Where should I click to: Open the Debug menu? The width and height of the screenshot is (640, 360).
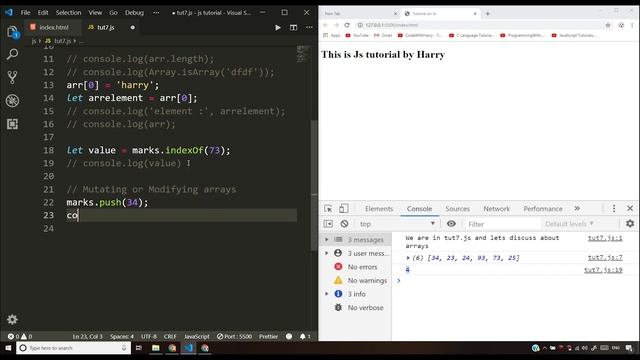134,13
